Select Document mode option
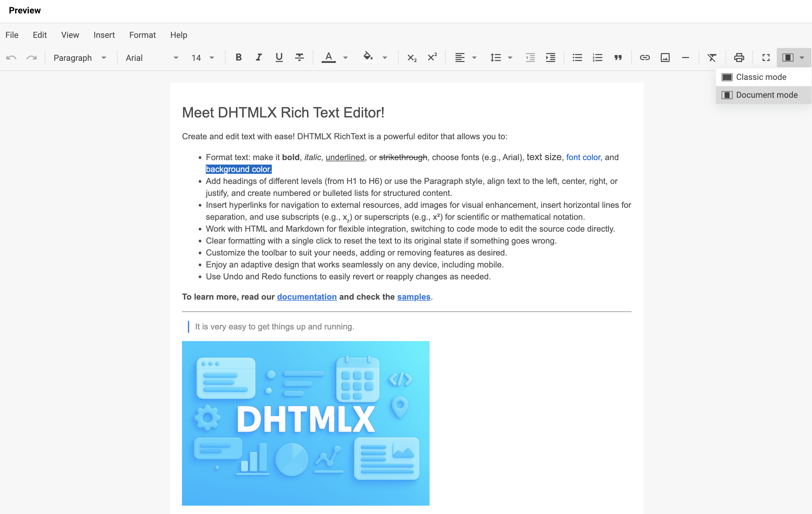812x514 pixels. tap(763, 95)
